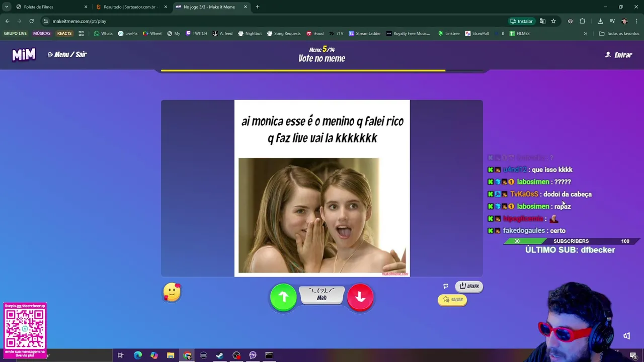Click the labosimen ????? chat message
This screenshot has height=362, width=644.
529,182
